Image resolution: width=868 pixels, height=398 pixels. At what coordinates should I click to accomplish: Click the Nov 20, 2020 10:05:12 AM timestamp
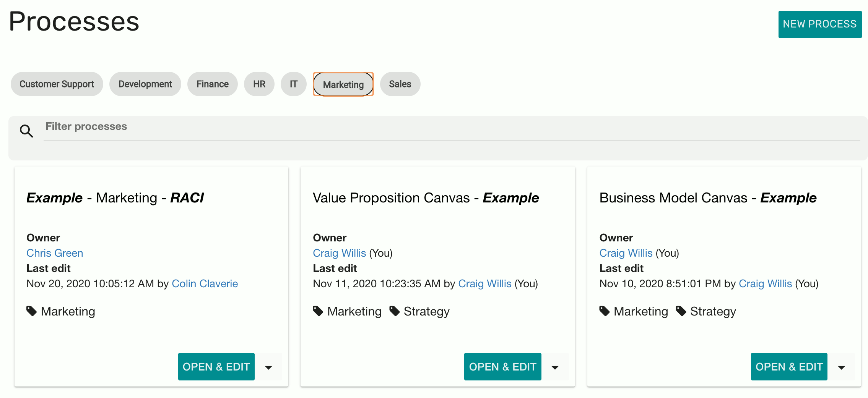click(90, 283)
